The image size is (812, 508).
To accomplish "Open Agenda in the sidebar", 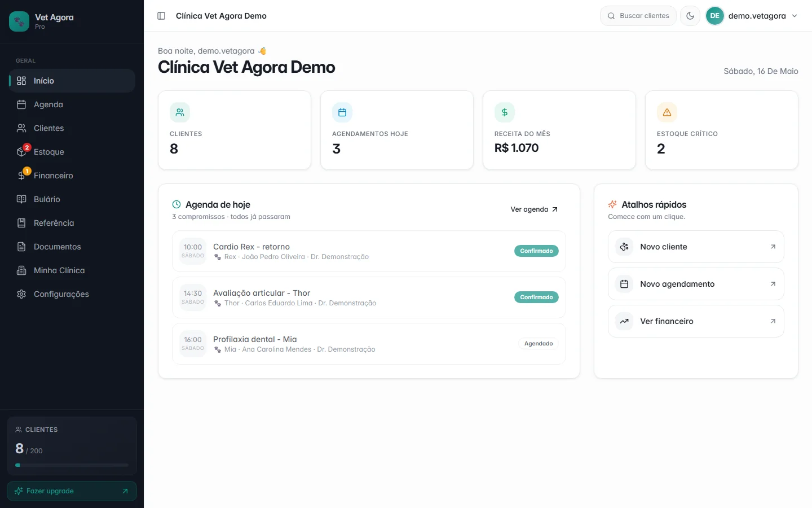I will tap(72, 104).
